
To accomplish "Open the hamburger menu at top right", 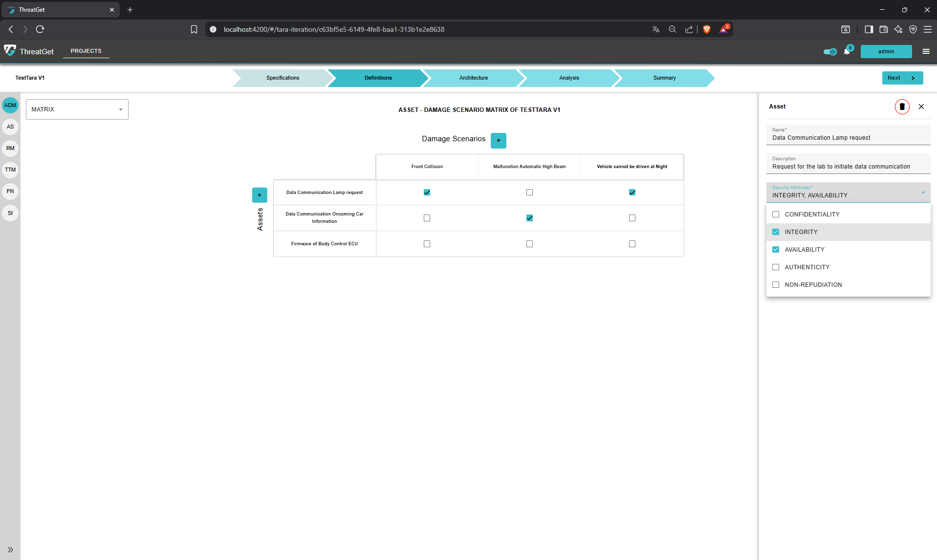I will click(x=926, y=51).
